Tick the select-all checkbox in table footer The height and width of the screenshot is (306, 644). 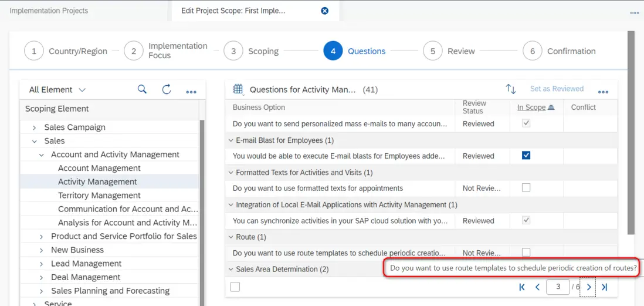(x=235, y=287)
